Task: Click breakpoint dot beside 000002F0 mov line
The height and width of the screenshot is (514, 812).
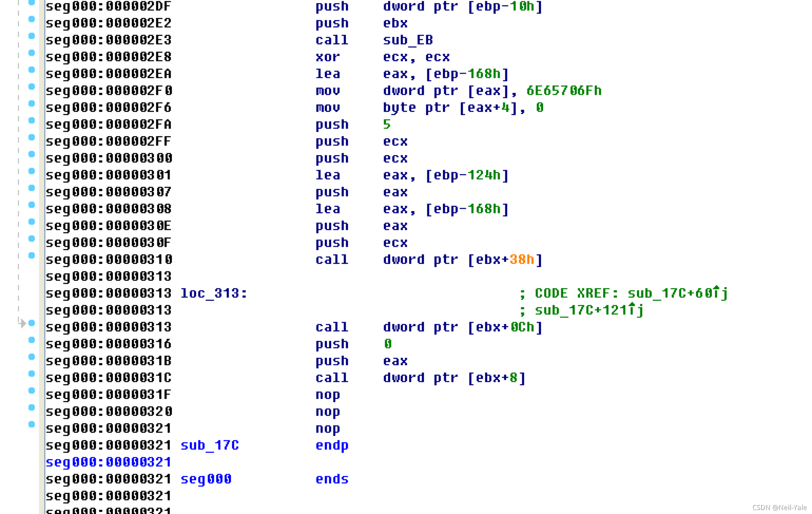Action: [x=31, y=87]
